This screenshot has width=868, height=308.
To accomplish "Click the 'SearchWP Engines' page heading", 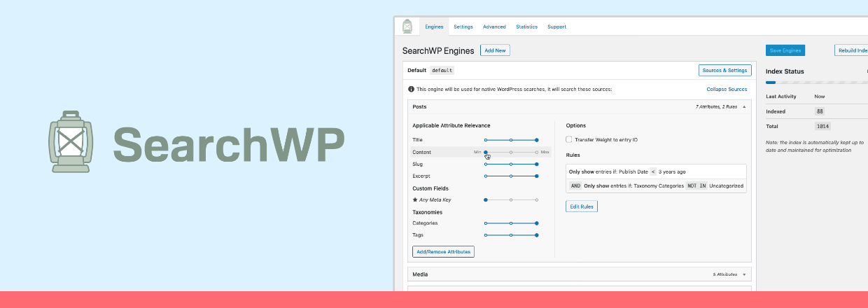I will [x=438, y=50].
